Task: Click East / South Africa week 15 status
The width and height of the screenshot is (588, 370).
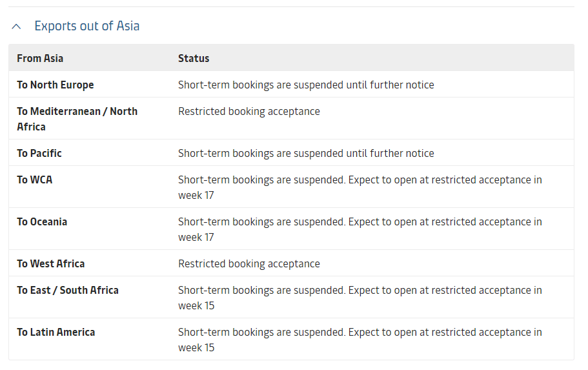Action: point(360,298)
